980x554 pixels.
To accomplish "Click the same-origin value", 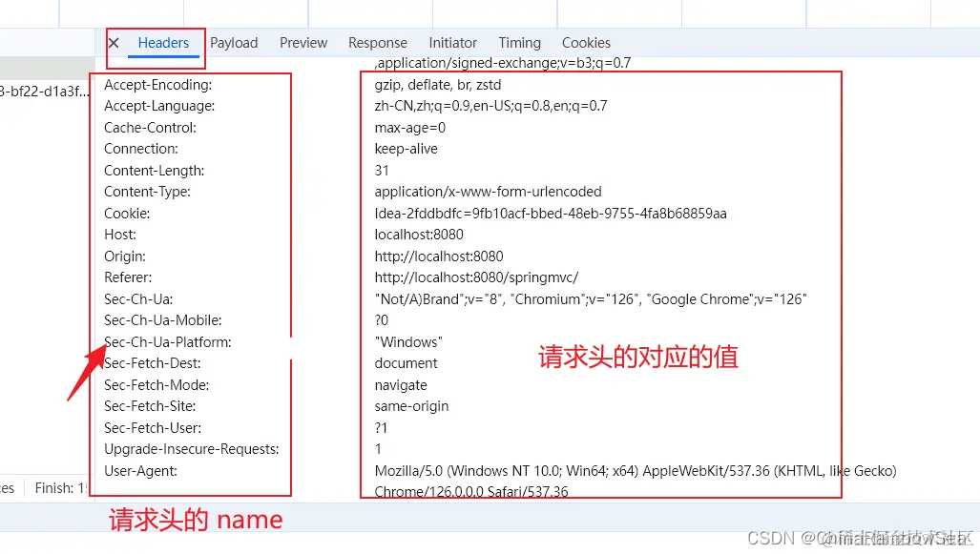I will 411,406.
